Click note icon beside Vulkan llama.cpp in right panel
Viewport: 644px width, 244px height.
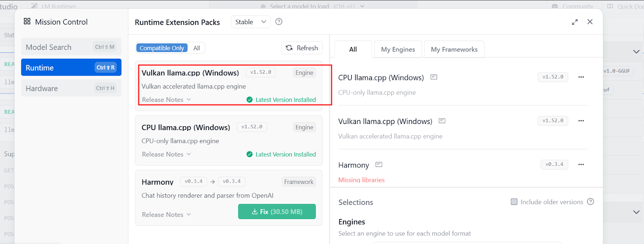pyautogui.click(x=442, y=121)
